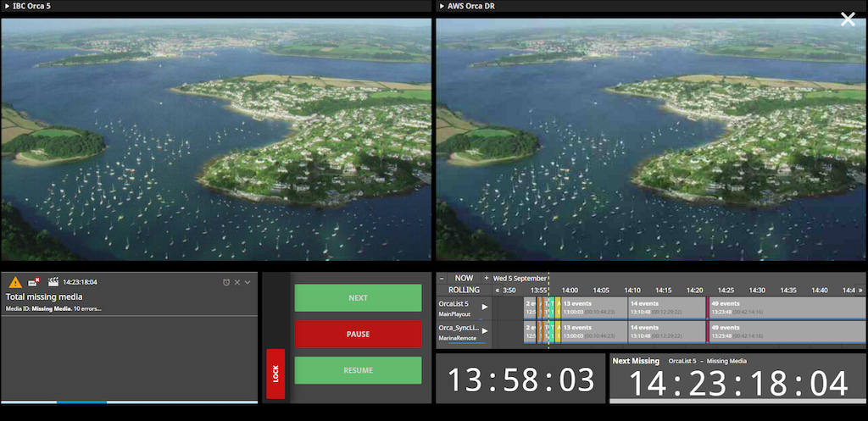The height and width of the screenshot is (421, 868).
Task: Click the clapperboard icon in the alert panel
Action: [x=53, y=282]
